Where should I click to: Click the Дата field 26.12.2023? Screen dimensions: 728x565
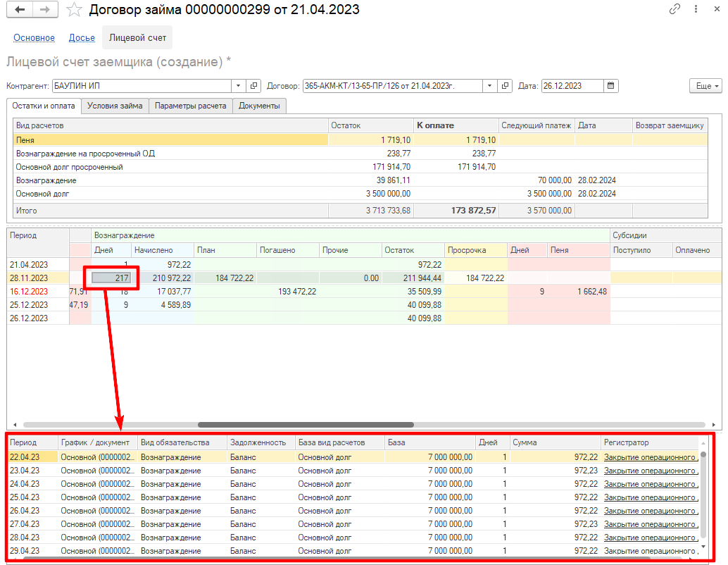(573, 86)
